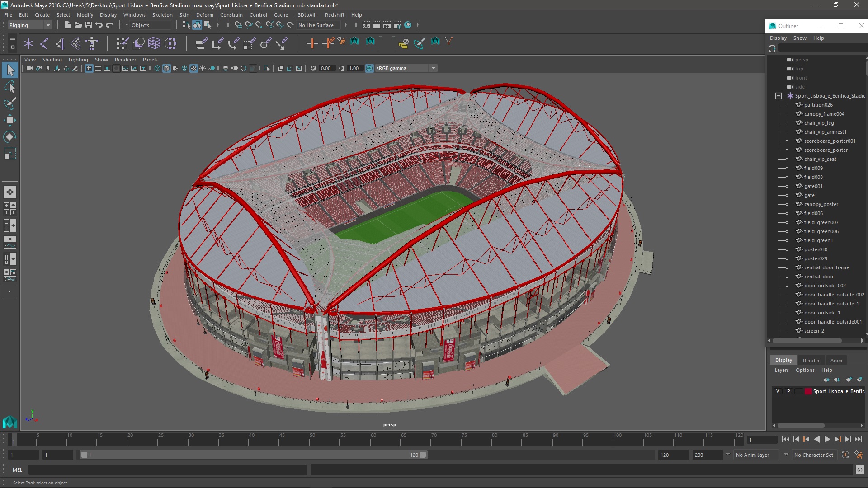This screenshot has width=868, height=488.
Task: Click the Redo arrow icon
Action: [109, 25]
